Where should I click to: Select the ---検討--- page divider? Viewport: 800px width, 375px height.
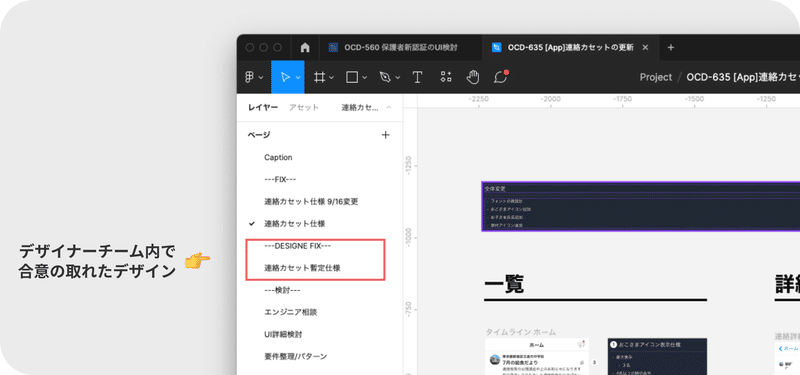click(282, 290)
